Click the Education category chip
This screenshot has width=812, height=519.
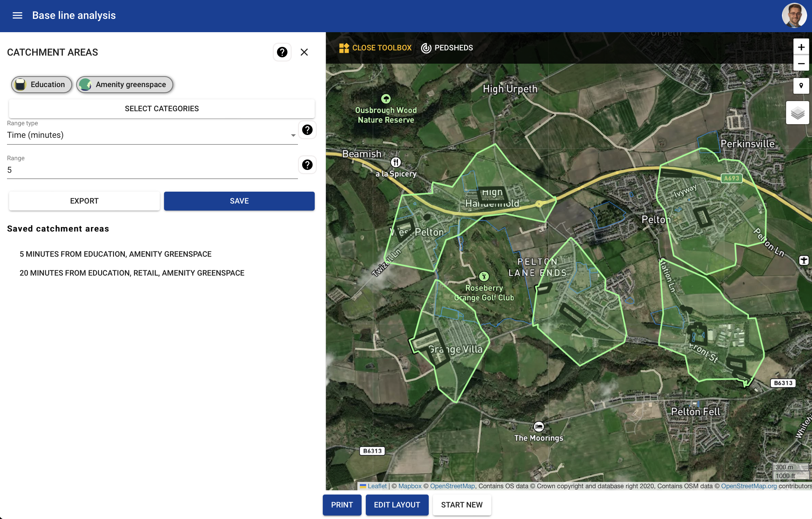coord(42,85)
